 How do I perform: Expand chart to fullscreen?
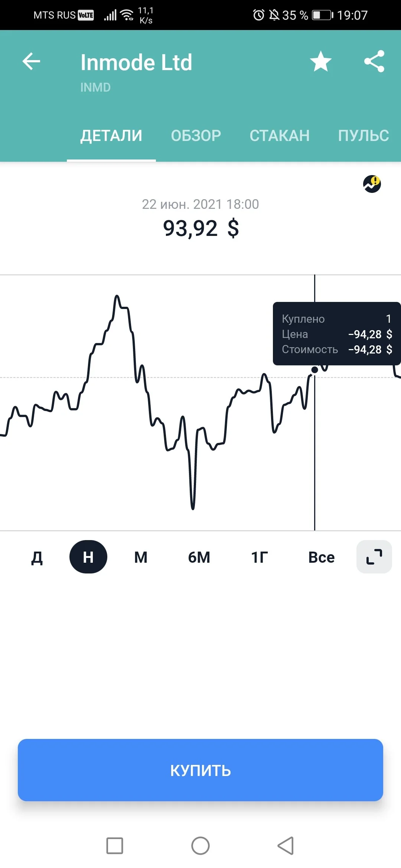tap(374, 557)
